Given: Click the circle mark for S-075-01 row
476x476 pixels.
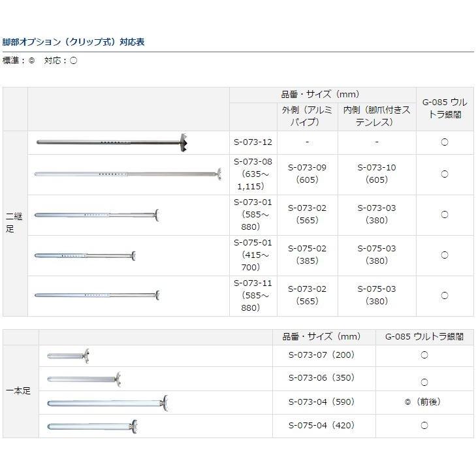Looking at the screenshot, I should (x=445, y=255).
